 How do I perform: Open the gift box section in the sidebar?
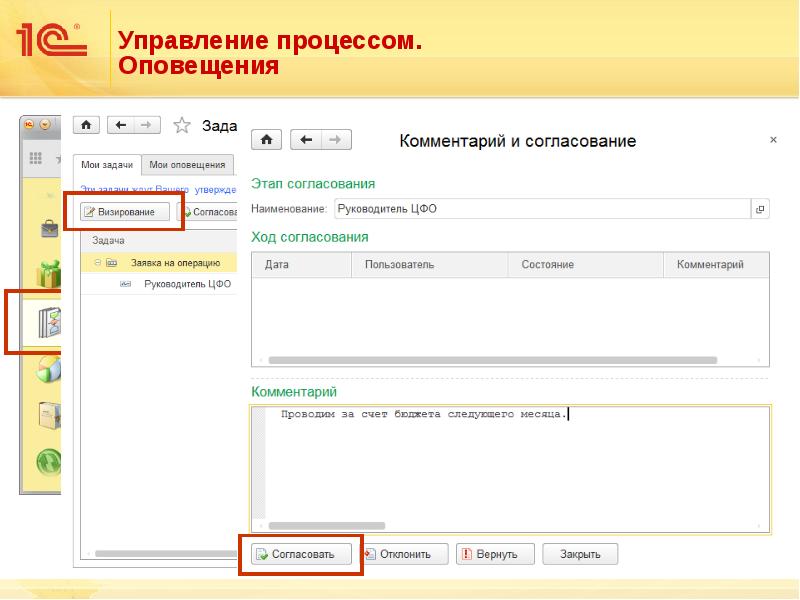pos(49,273)
